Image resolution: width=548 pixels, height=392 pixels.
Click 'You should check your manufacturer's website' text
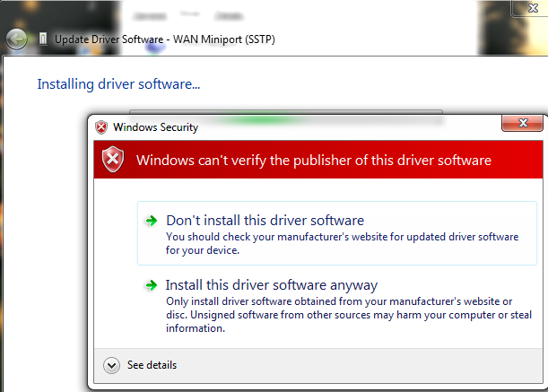(342, 243)
